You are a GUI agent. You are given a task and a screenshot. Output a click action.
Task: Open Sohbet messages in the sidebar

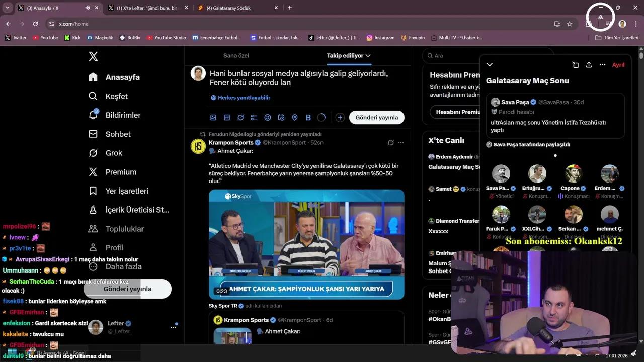click(x=109, y=134)
